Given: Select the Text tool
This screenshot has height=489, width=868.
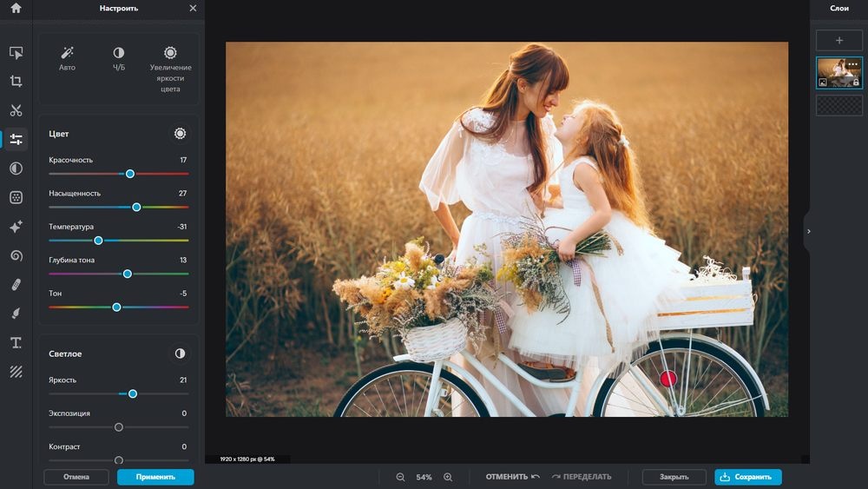Looking at the screenshot, I should (16, 342).
